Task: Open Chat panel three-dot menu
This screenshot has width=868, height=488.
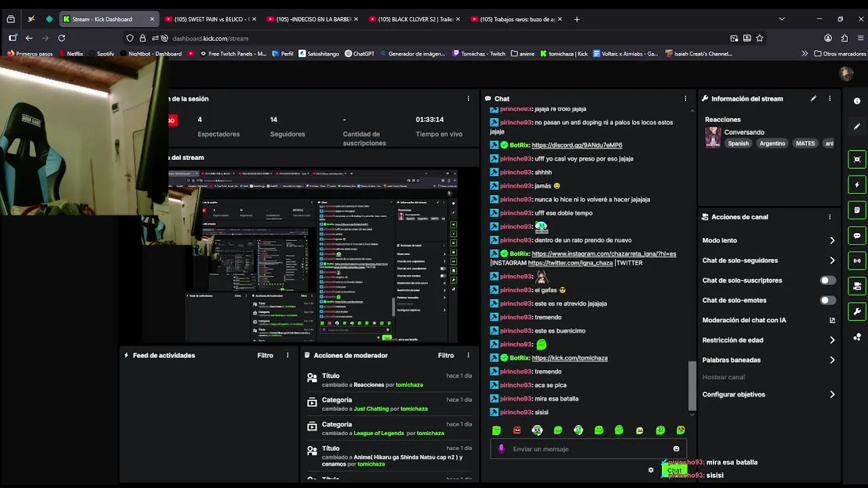Action: click(685, 98)
